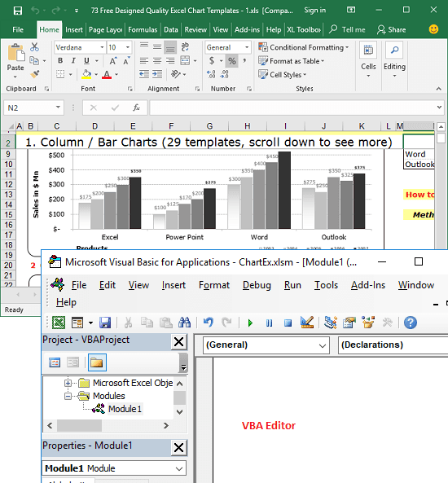Toggle Design Mode icon in VBA toolbar

tap(307, 323)
